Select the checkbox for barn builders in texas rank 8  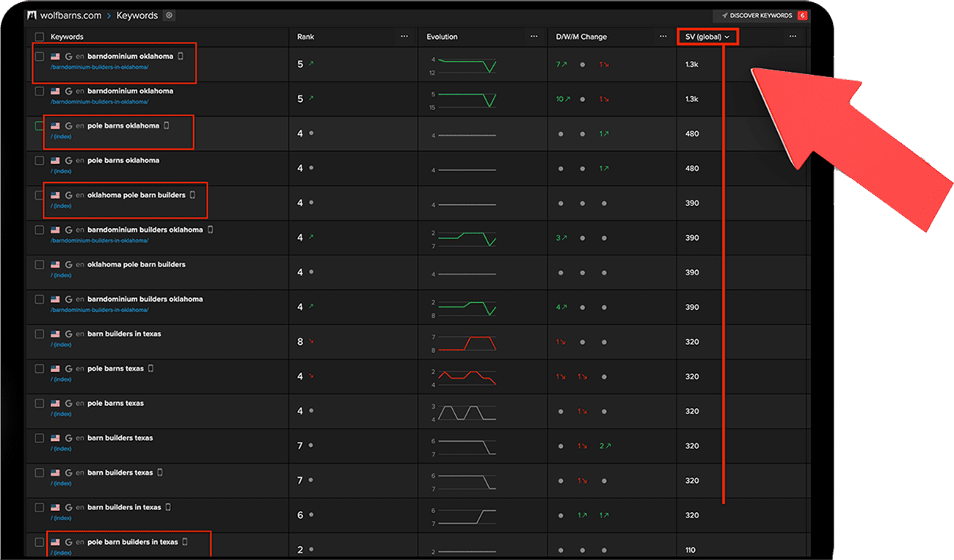(40, 334)
